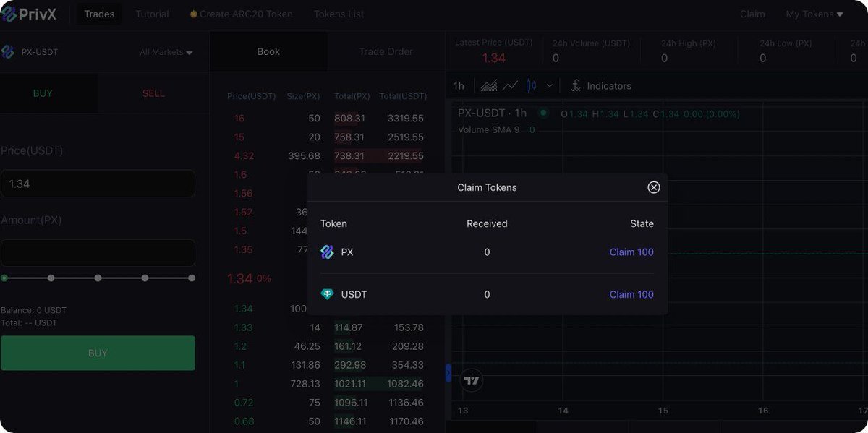
Task: Open Create ARC20 Token page
Action: pos(242,14)
